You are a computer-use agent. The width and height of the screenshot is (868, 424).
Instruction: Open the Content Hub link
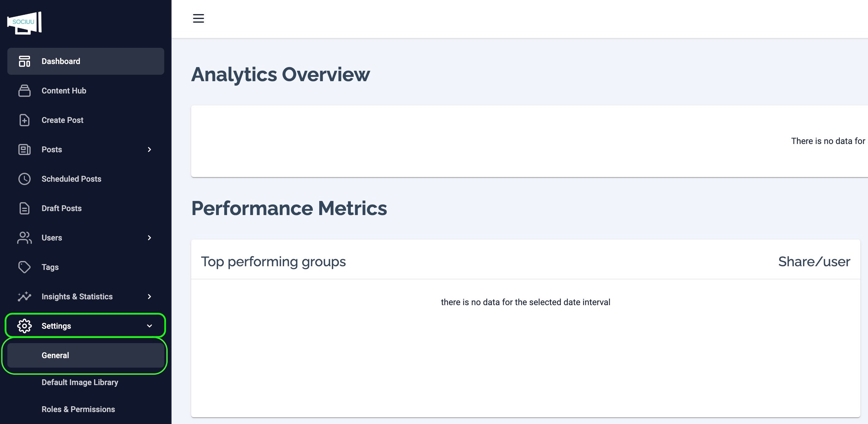coord(64,91)
